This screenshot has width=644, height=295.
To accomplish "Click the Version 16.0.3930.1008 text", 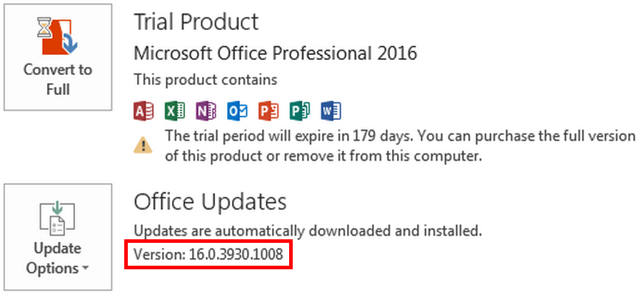I will (x=208, y=254).
